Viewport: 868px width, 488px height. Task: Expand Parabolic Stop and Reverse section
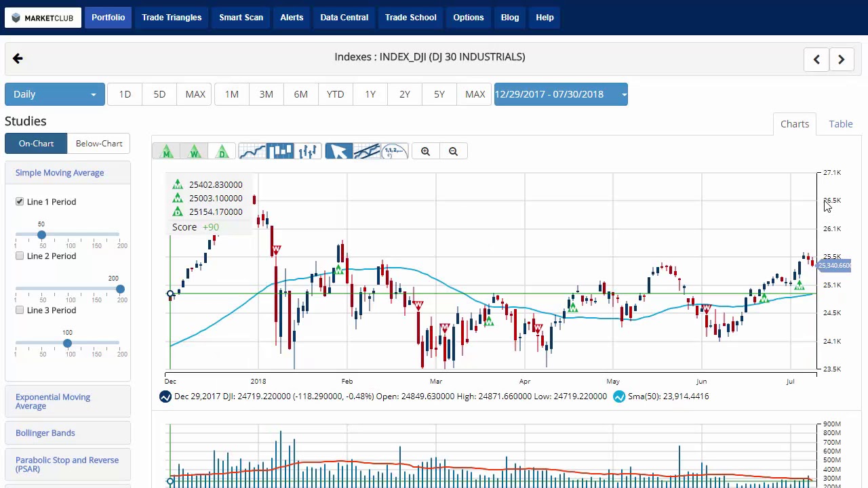(x=67, y=464)
